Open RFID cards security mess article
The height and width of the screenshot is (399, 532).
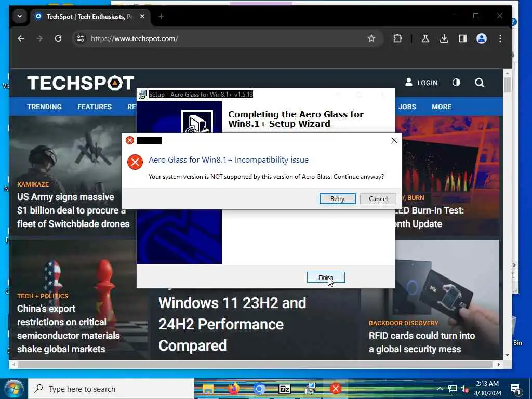422,342
